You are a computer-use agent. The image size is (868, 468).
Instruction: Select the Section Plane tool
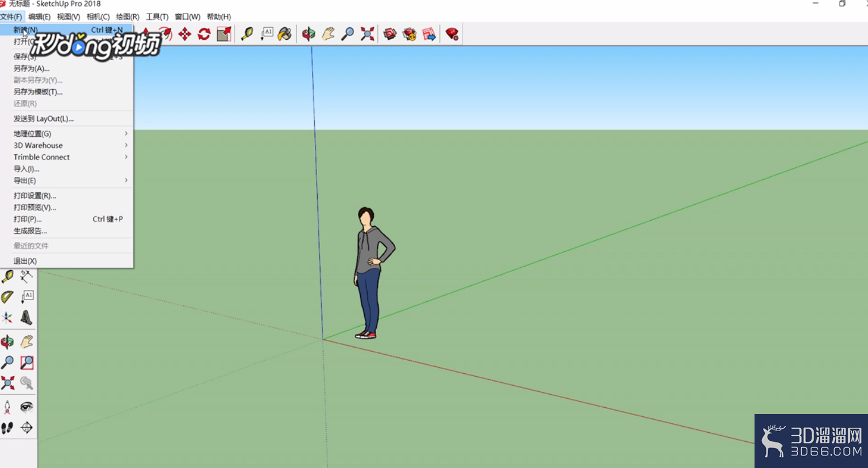tap(27, 428)
